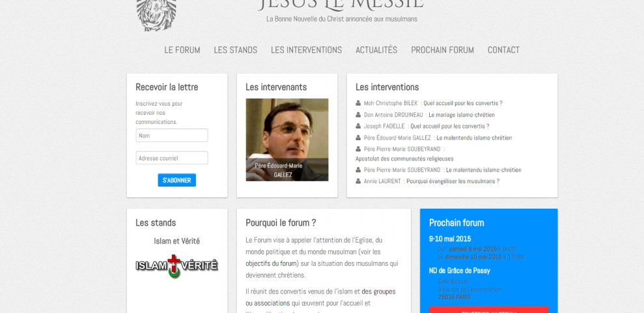Open "Apostolat des communautés religieuses" link
The width and height of the screenshot is (644, 313).
click(x=404, y=158)
